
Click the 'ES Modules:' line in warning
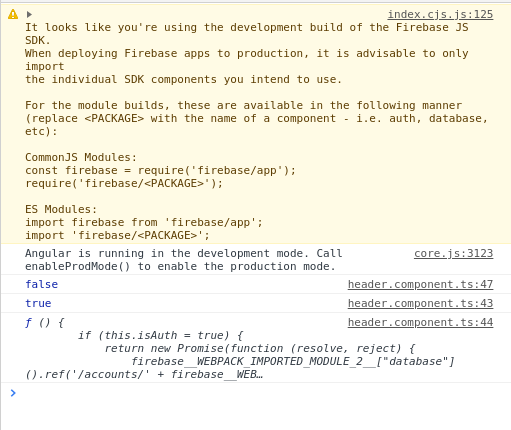tap(61, 209)
